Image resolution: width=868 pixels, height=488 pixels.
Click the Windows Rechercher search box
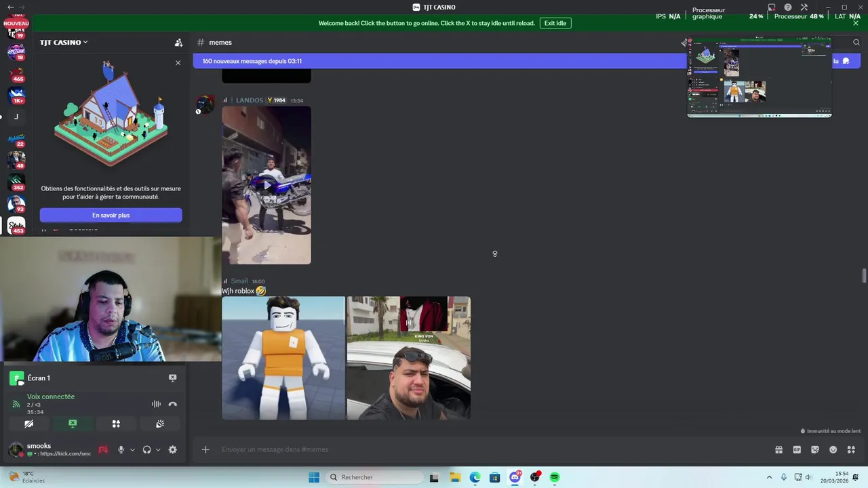coord(374,477)
